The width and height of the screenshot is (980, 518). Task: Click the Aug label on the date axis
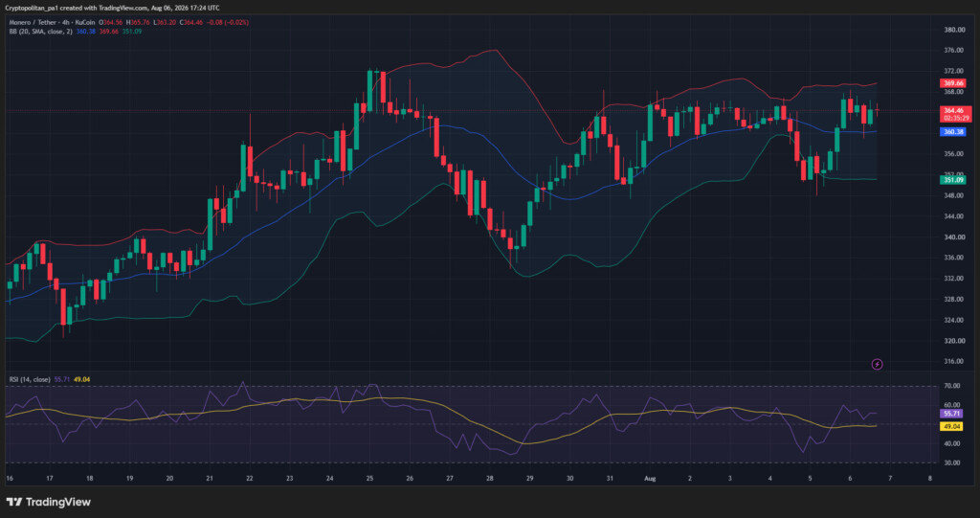tap(649, 478)
